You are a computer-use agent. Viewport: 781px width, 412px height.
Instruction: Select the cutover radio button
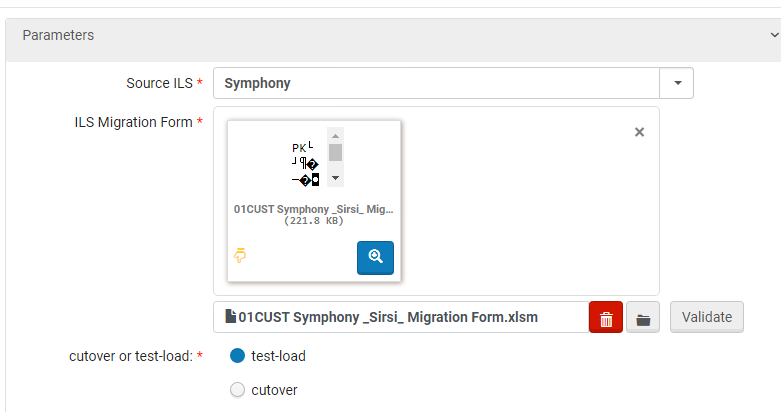[237, 390]
